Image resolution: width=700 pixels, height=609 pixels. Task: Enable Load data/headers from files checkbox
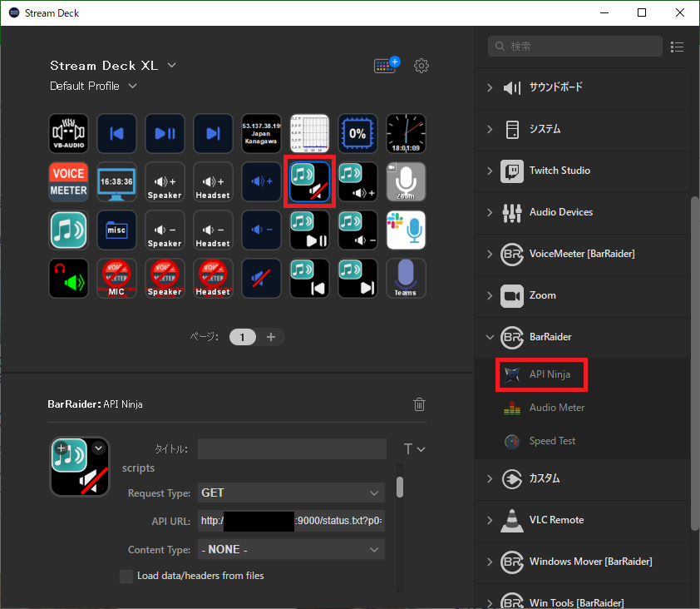[x=126, y=576]
